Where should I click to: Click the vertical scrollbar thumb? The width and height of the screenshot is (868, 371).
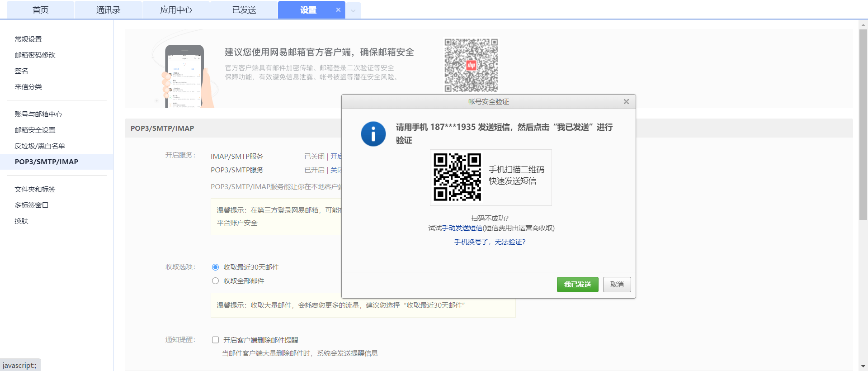coord(863,125)
